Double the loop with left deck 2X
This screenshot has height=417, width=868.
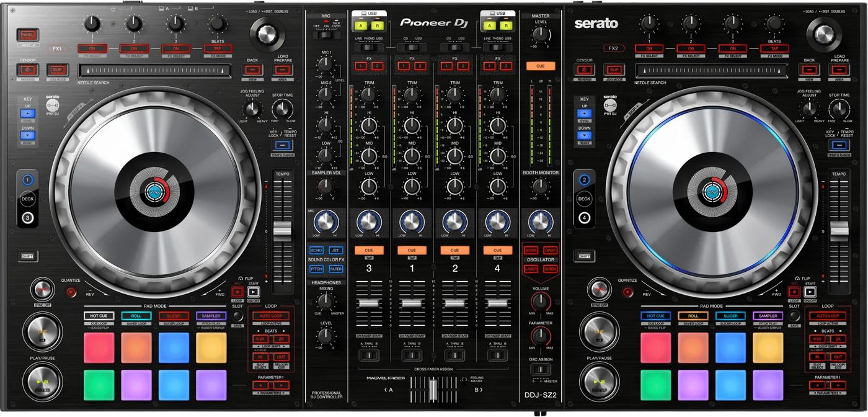coord(281,339)
